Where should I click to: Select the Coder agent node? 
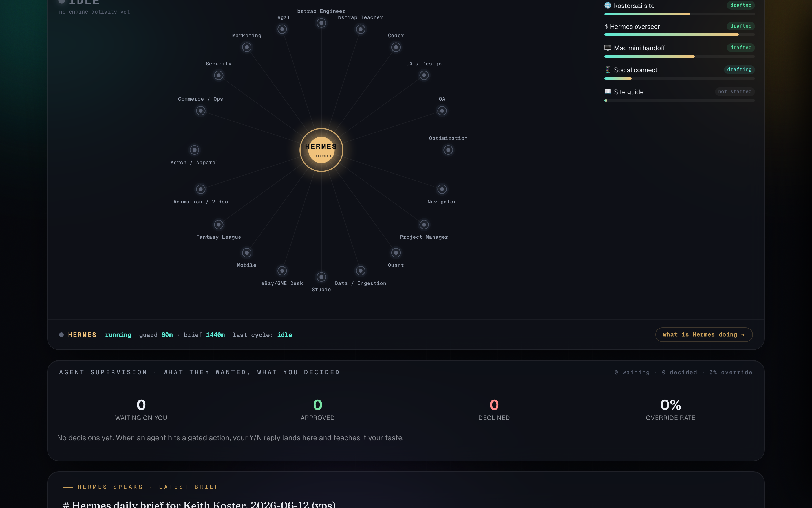[x=396, y=47]
